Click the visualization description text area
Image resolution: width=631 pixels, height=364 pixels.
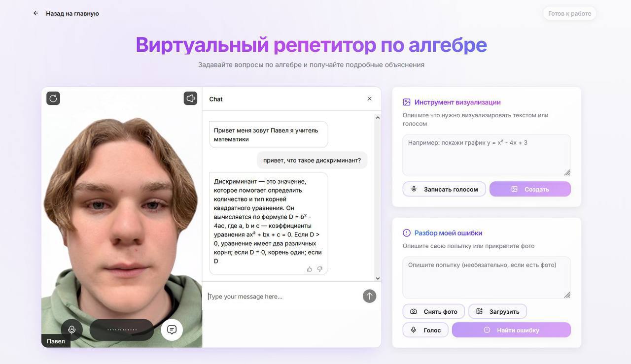click(487, 155)
